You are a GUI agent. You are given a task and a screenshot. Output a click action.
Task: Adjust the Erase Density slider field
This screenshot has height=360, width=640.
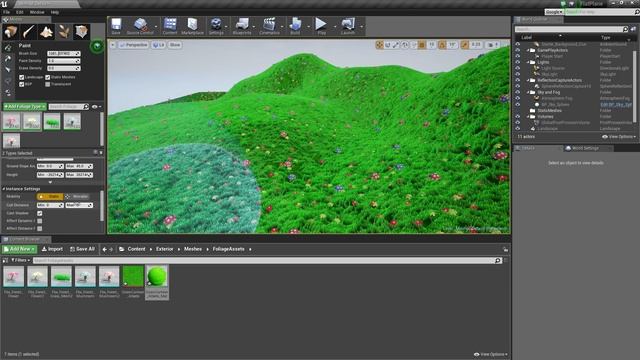[x=64, y=68]
